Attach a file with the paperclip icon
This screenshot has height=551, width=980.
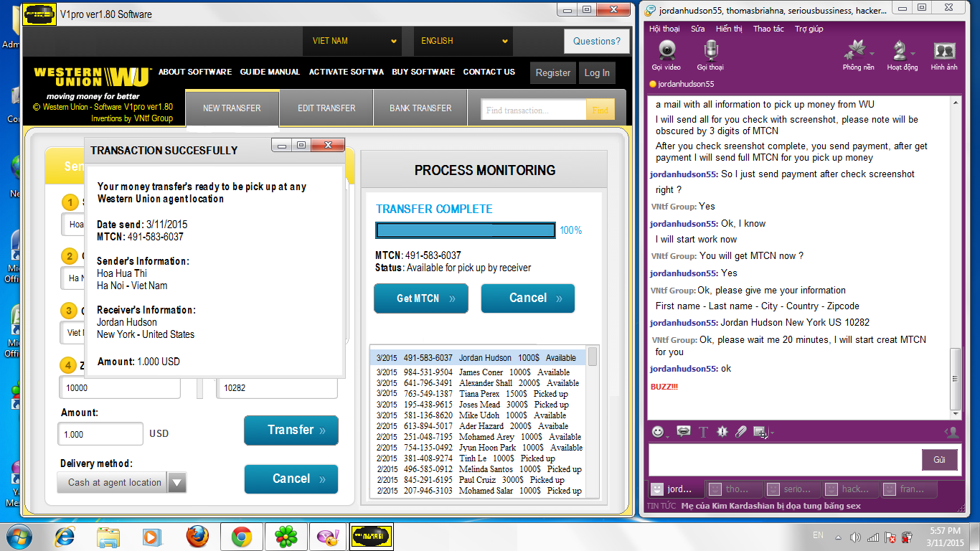click(741, 431)
